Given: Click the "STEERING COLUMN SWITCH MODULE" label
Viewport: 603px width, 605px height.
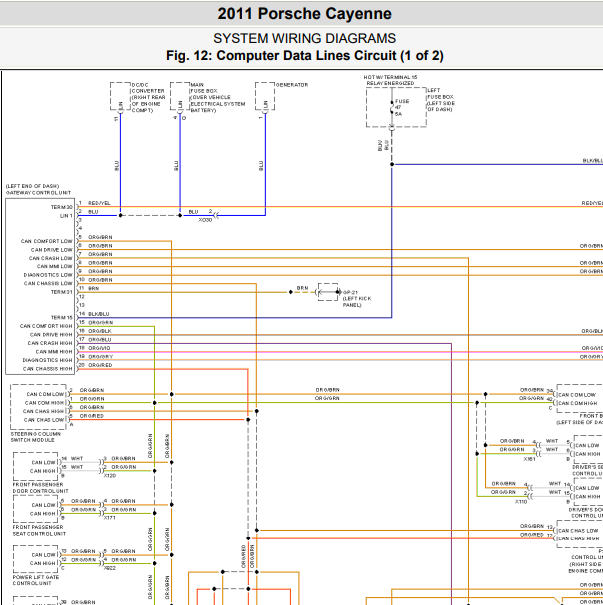Looking at the screenshot, I should [35, 437].
